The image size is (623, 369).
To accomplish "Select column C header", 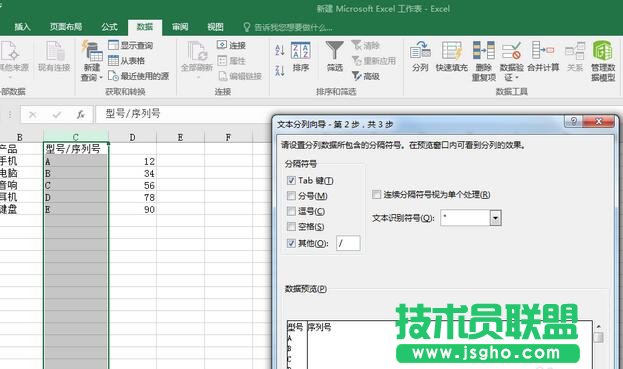I will click(x=75, y=137).
